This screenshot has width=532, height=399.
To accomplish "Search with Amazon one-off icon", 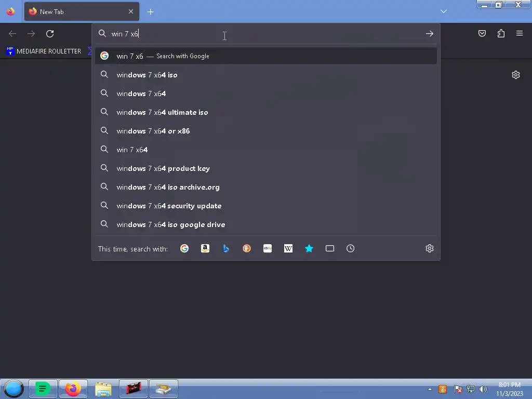I will click(205, 248).
